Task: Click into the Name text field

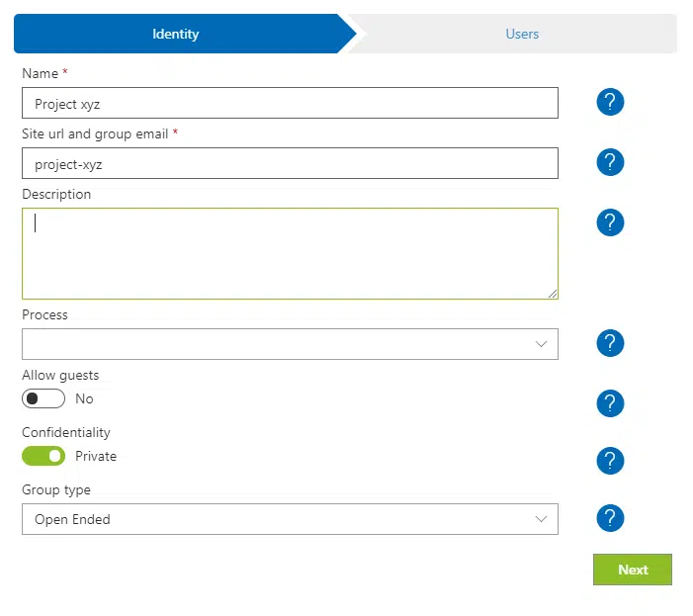Action: (x=289, y=103)
